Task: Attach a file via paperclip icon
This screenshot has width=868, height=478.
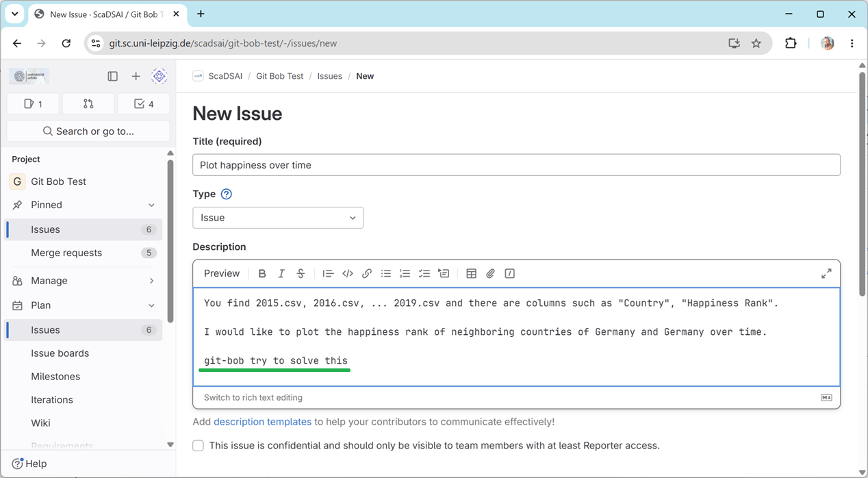Action: [490, 273]
